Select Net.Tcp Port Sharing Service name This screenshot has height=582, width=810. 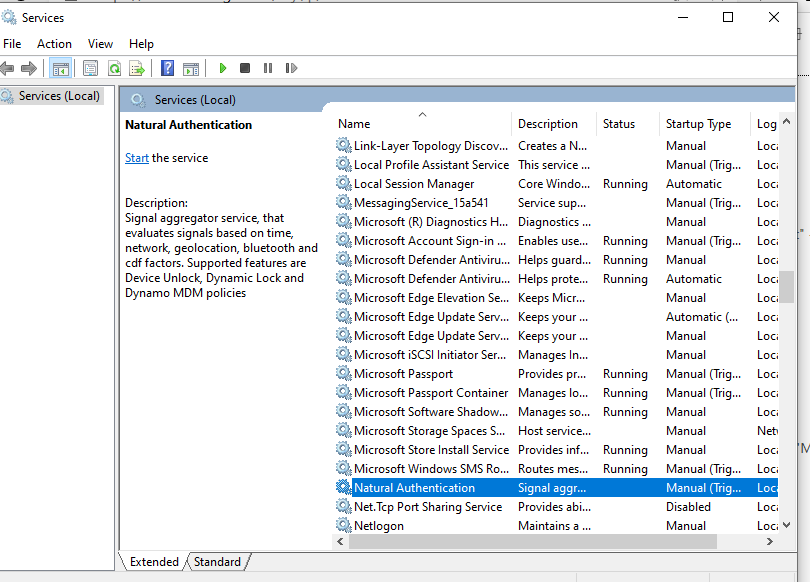[428, 507]
